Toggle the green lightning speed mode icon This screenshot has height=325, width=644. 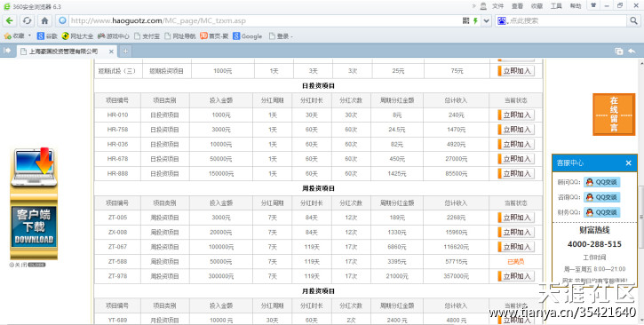475,20
